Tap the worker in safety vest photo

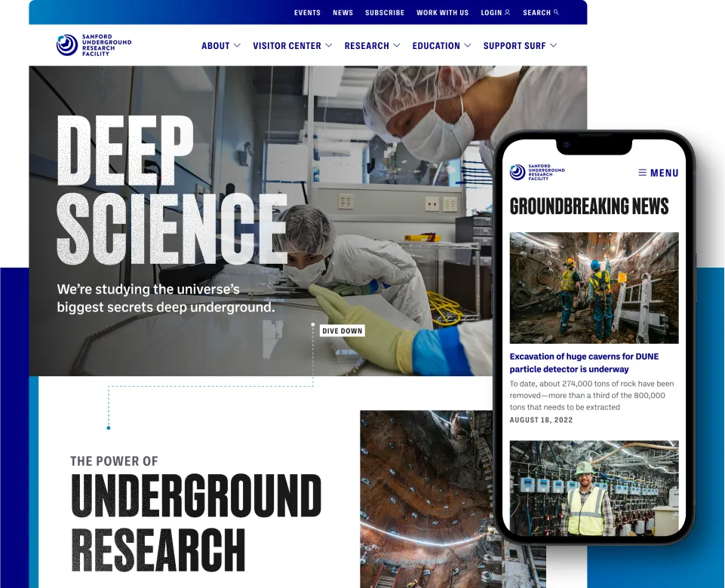point(594,487)
